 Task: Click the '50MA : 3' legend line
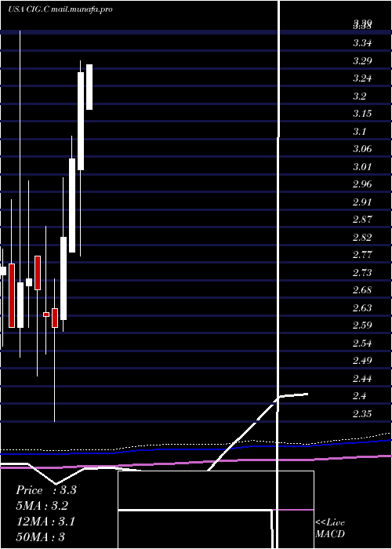point(40,537)
